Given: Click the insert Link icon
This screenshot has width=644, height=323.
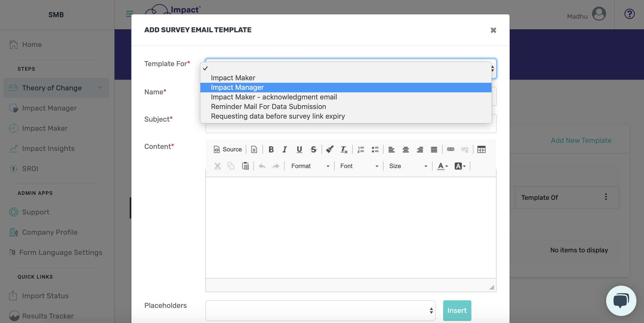Looking at the screenshot, I should click(451, 149).
